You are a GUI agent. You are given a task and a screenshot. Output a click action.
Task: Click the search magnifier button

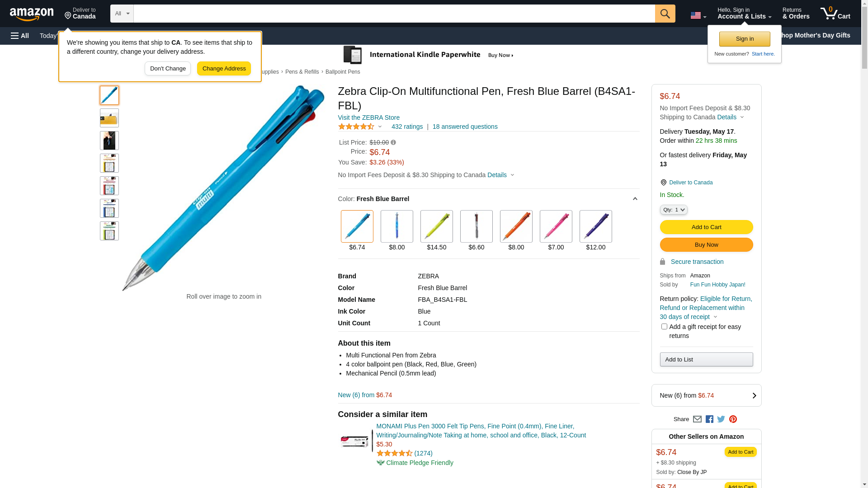[x=665, y=14]
